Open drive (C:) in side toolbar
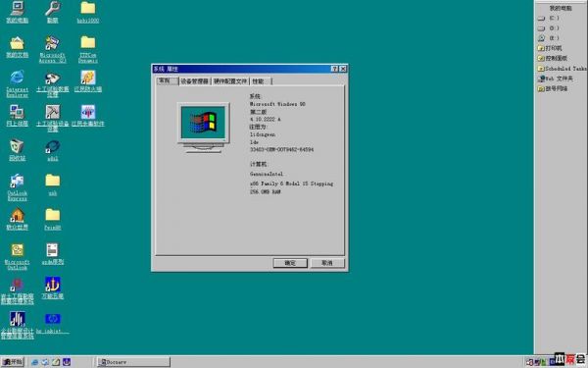 click(x=549, y=18)
